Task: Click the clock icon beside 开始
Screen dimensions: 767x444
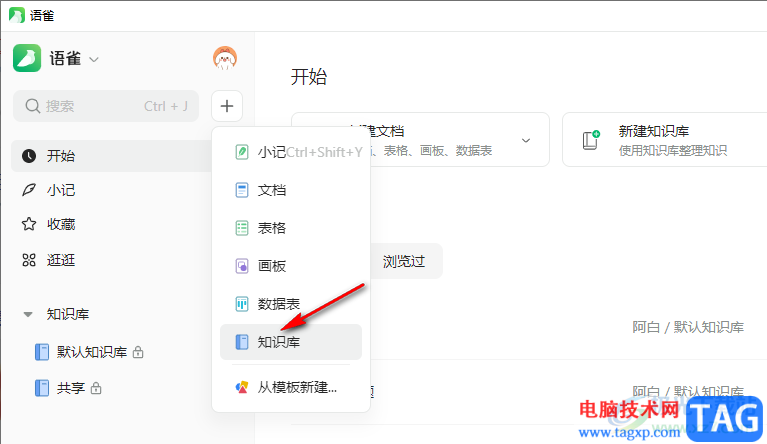Action: click(x=29, y=156)
